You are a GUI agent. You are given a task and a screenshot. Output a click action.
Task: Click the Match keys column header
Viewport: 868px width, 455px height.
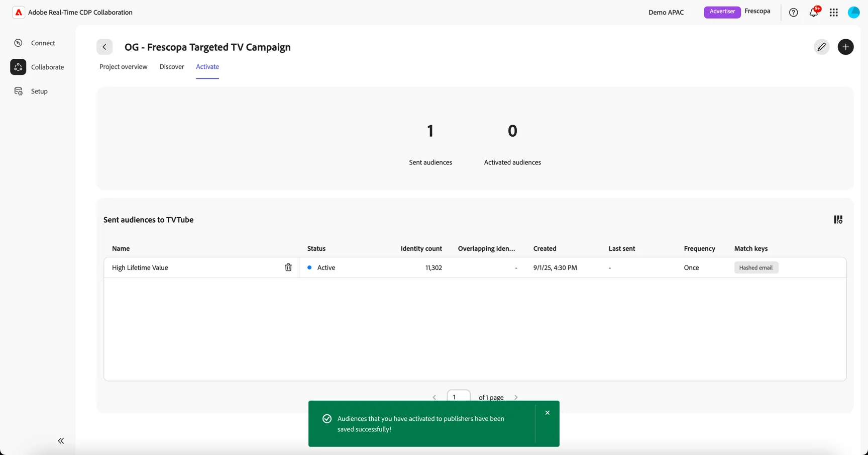751,248
